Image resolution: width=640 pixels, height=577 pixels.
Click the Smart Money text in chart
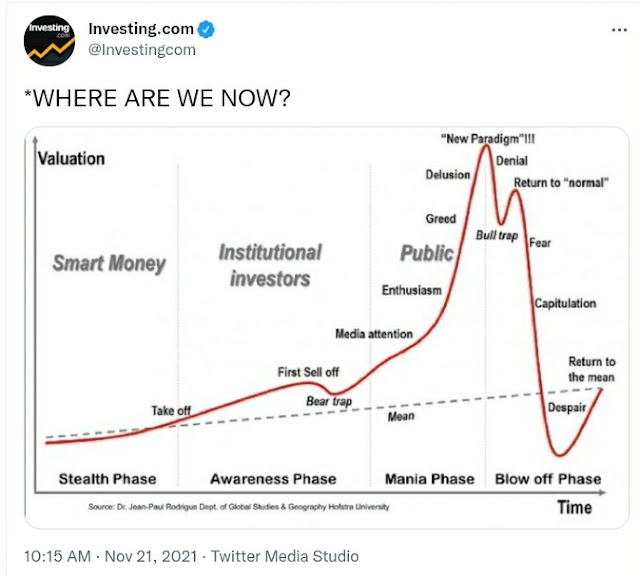tap(109, 263)
